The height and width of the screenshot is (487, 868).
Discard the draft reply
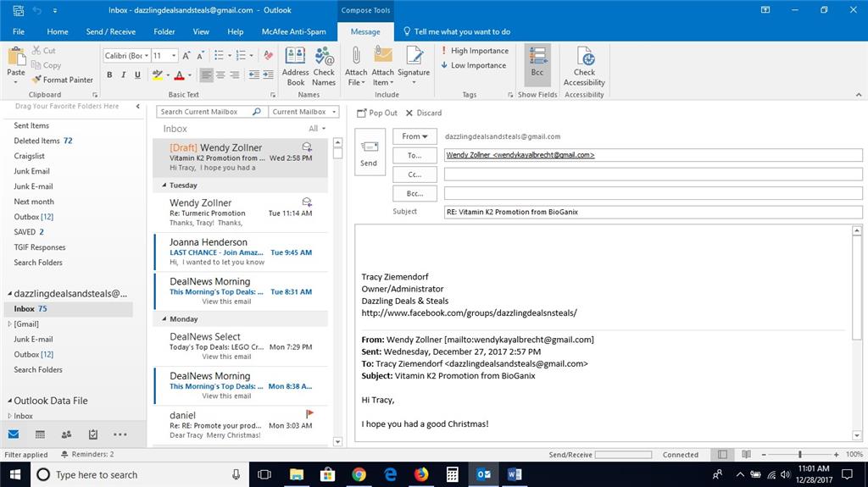point(424,113)
